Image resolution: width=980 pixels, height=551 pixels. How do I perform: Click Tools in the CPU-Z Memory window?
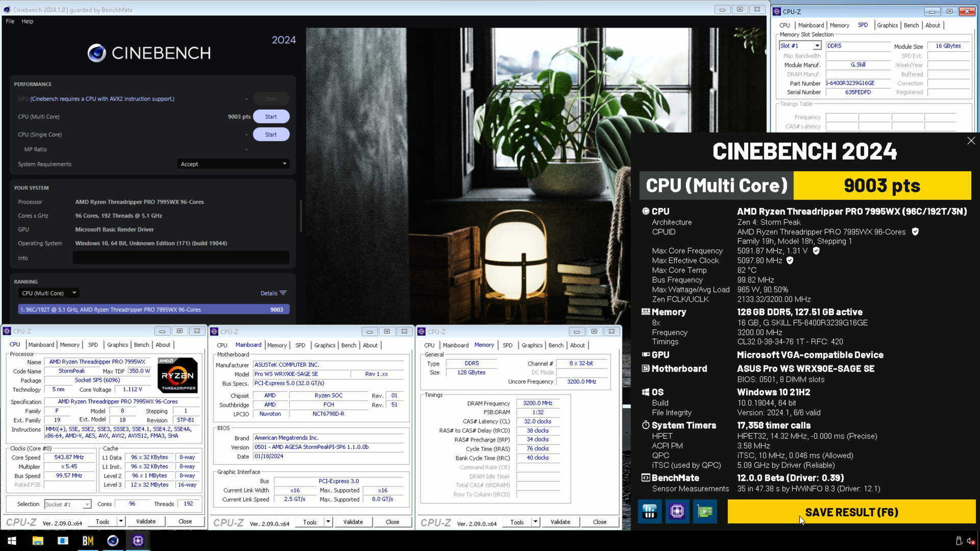coord(517,522)
